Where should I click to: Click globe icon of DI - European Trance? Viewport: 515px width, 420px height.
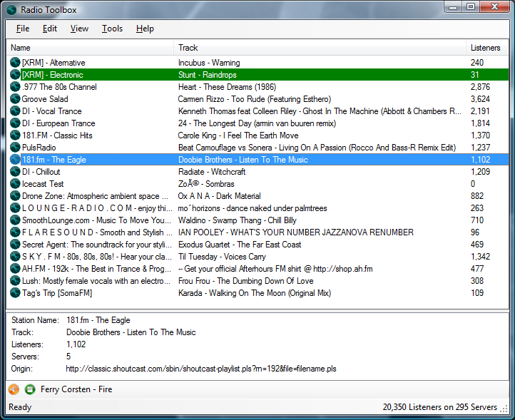(15, 123)
